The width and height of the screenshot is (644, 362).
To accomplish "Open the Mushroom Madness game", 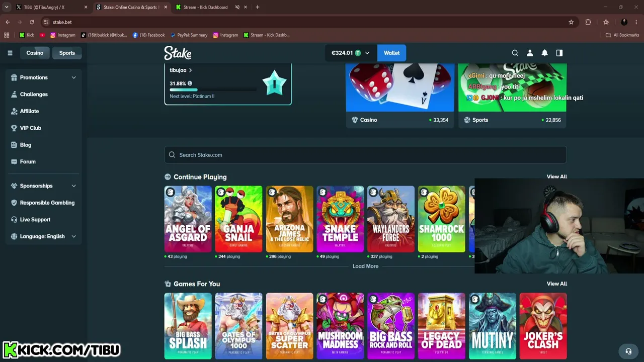I will [x=340, y=326].
